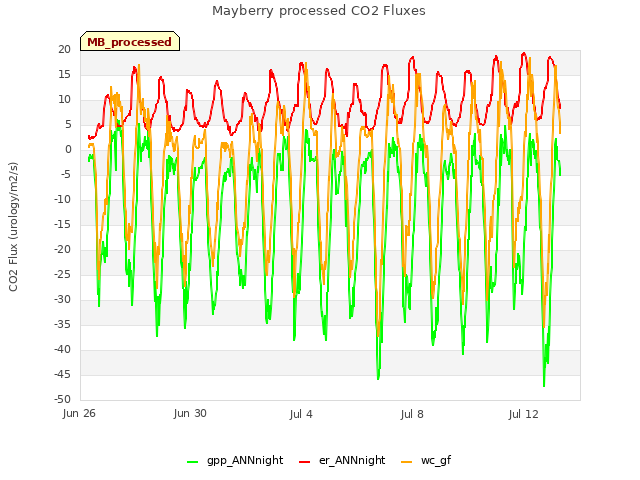Click the CO2 Flux y-axis title
This screenshot has height=480, width=640.
(13, 227)
